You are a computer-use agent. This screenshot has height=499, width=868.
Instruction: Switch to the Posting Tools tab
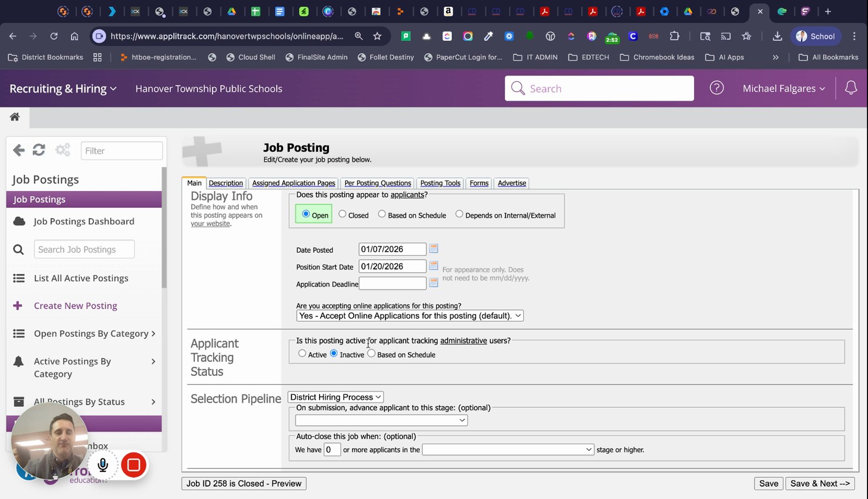point(440,183)
